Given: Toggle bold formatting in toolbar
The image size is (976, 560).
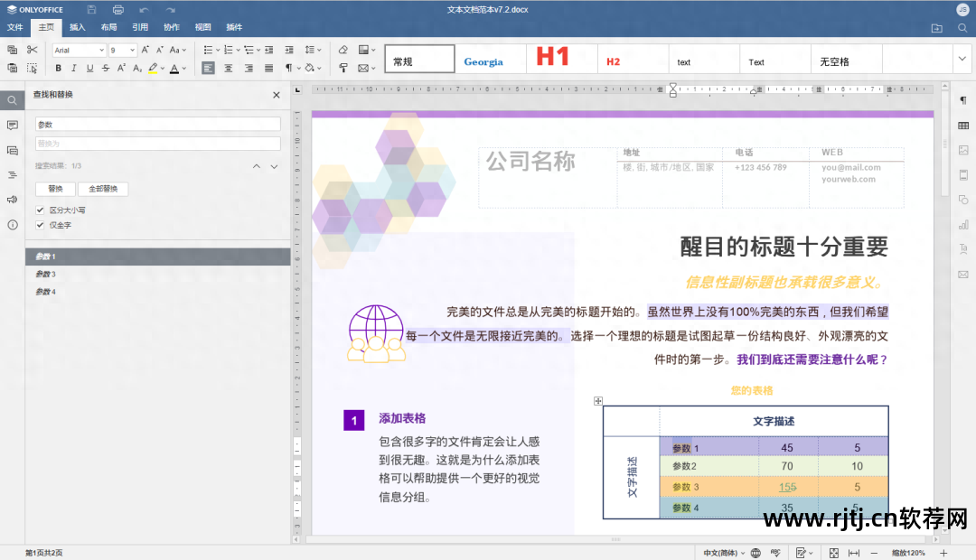Looking at the screenshot, I should pos(57,68).
